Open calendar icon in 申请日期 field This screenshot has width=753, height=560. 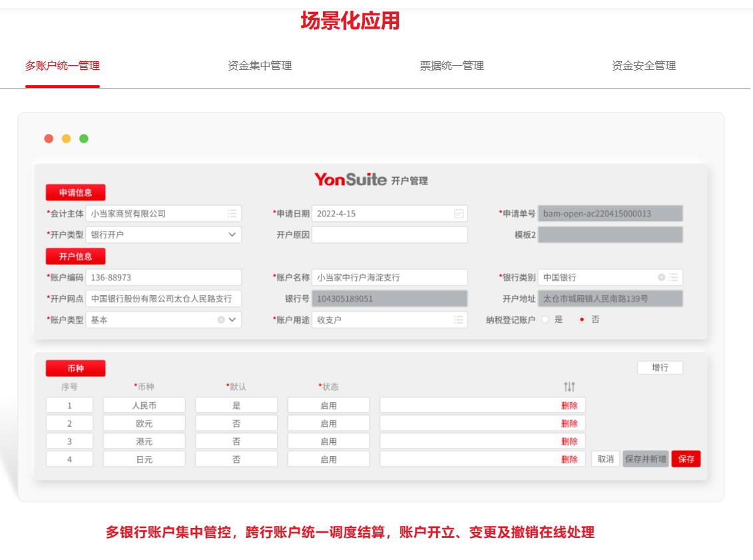459,214
